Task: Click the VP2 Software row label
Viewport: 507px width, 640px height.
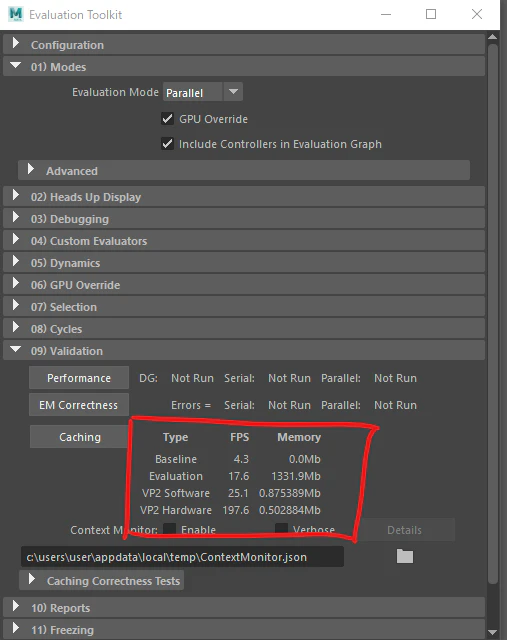Action: pos(176,493)
